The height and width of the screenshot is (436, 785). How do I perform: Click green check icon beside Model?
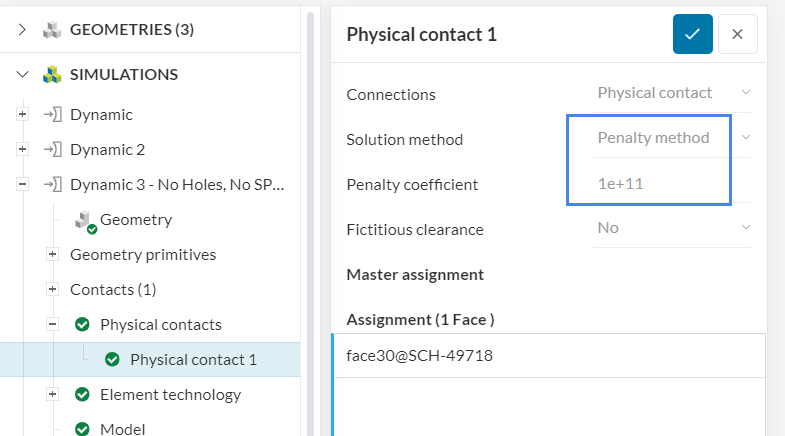[x=82, y=429]
